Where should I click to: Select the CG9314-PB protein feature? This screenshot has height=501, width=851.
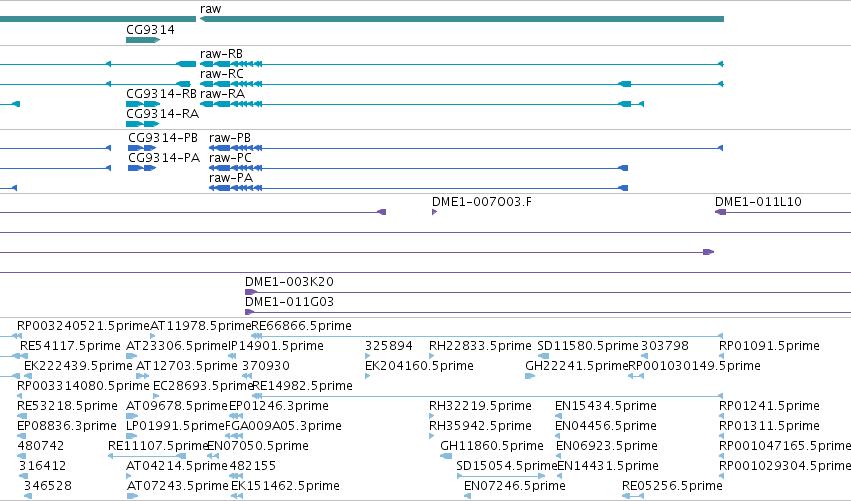pyautogui.click(x=142, y=148)
